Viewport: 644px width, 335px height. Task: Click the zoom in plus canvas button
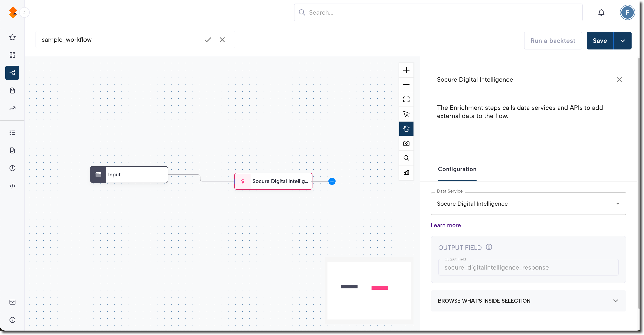[406, 70]
